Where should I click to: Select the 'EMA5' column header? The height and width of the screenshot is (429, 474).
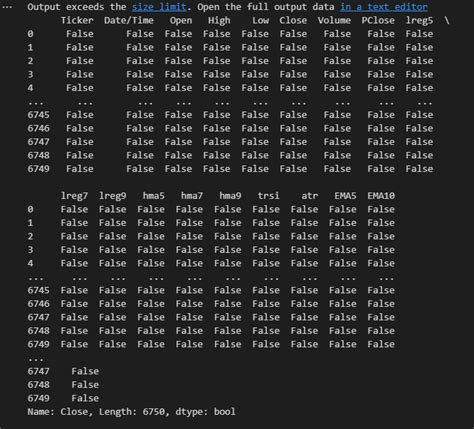tap(345, 196)
